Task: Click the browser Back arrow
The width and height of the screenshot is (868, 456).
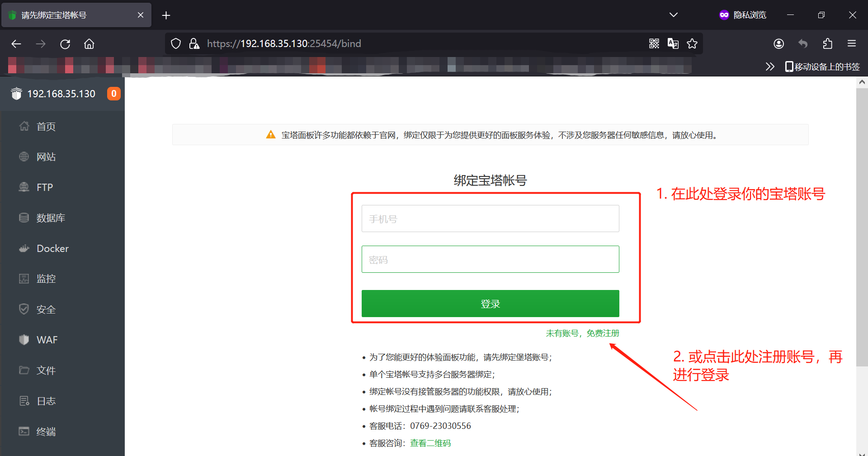Action: (x=16, y=44)
